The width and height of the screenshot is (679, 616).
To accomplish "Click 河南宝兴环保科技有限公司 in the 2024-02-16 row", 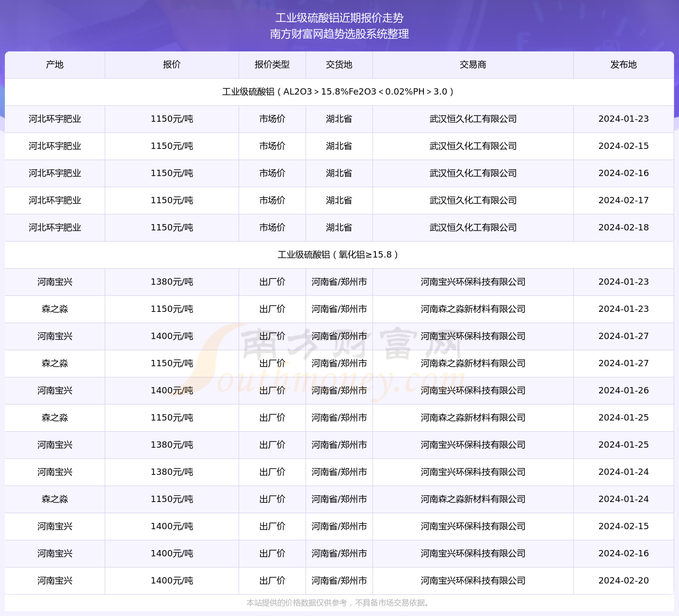I will point(473,553).
